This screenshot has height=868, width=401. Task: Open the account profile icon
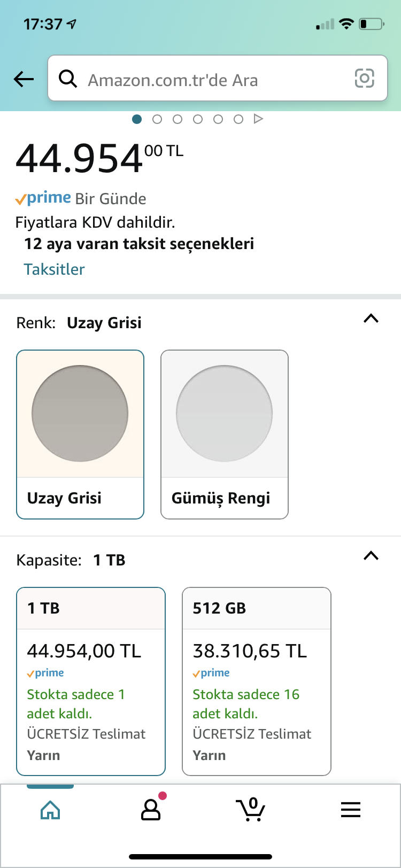tap(151, 810)
